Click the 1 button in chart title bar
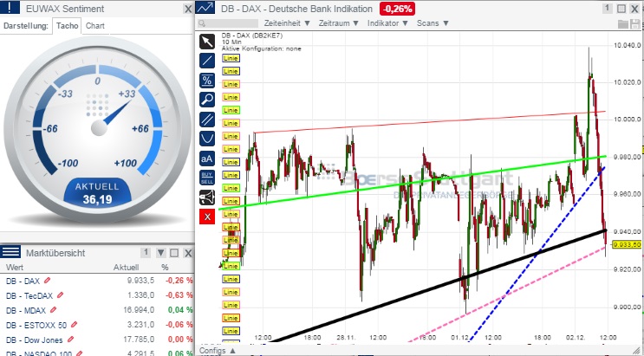The image size is (644, 356). point(608,9)
